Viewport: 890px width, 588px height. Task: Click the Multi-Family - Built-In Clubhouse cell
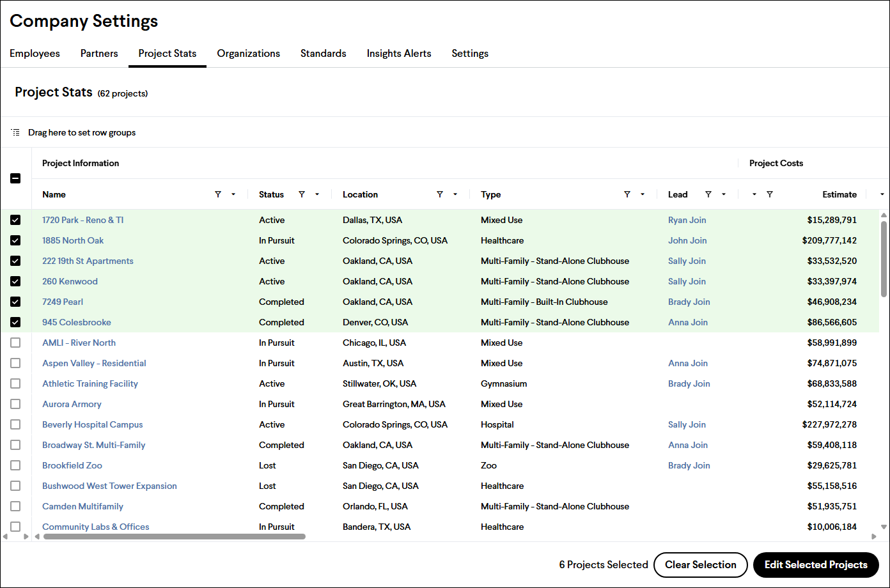(544, 302)
